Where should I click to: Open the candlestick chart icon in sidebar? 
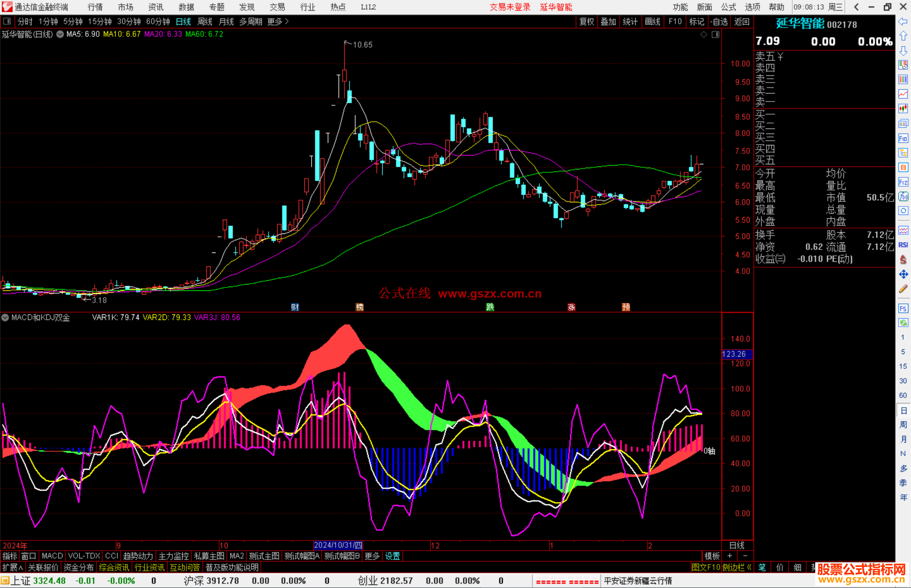pyautogui.click(x=903, y=109)
